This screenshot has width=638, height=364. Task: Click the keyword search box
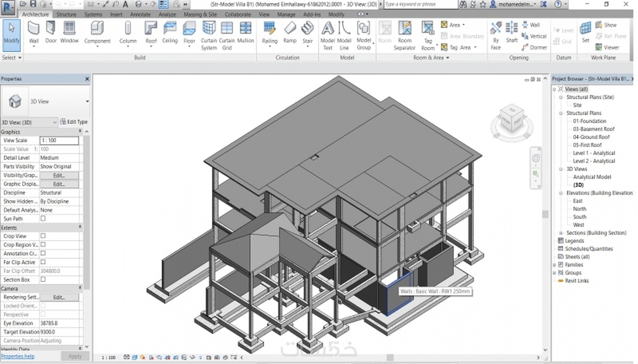coord(421,4)
